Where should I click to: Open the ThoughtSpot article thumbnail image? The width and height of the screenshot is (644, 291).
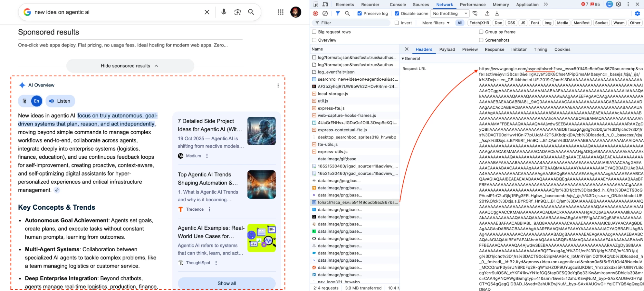point(262,238)
